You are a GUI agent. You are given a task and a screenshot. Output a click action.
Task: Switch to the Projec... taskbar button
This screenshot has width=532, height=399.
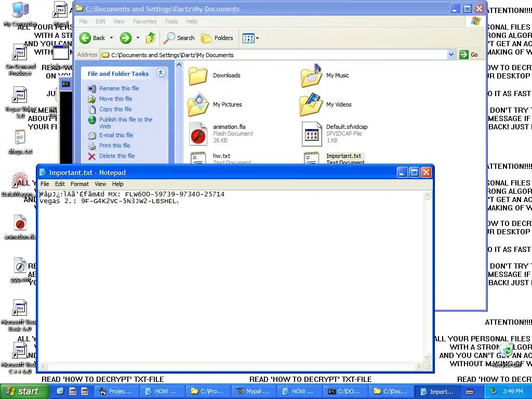[116, 392]
